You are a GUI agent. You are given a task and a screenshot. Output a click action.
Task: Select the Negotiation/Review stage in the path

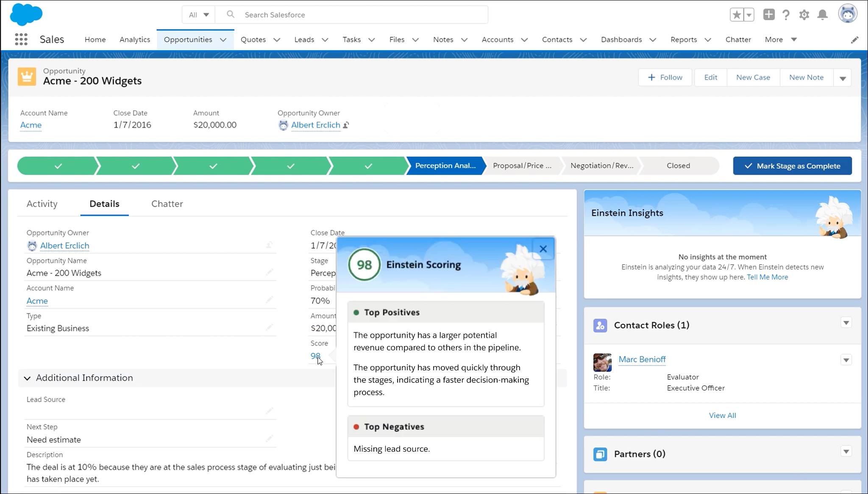601,166
